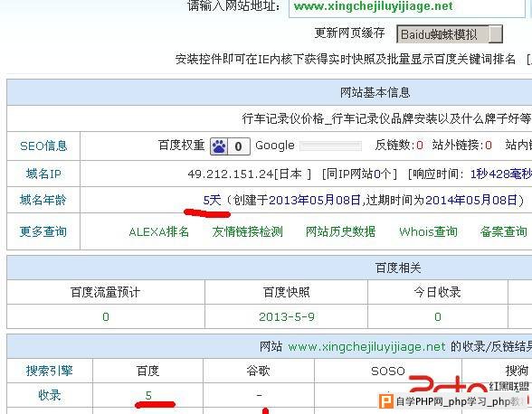Click the SOSO column header
This screenshot has width=532, height=414.
tap(388, 371)
